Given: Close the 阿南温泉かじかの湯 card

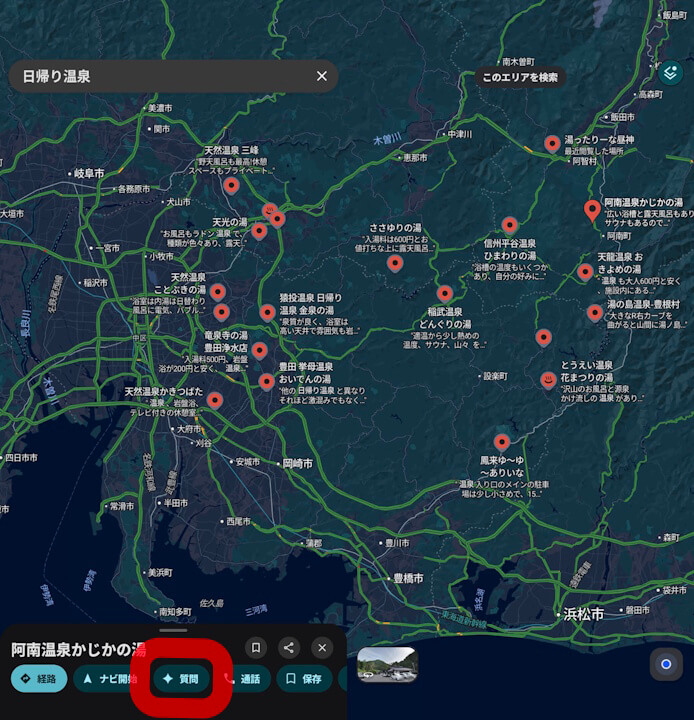Looking at the screenshot, I should [322, 647].
